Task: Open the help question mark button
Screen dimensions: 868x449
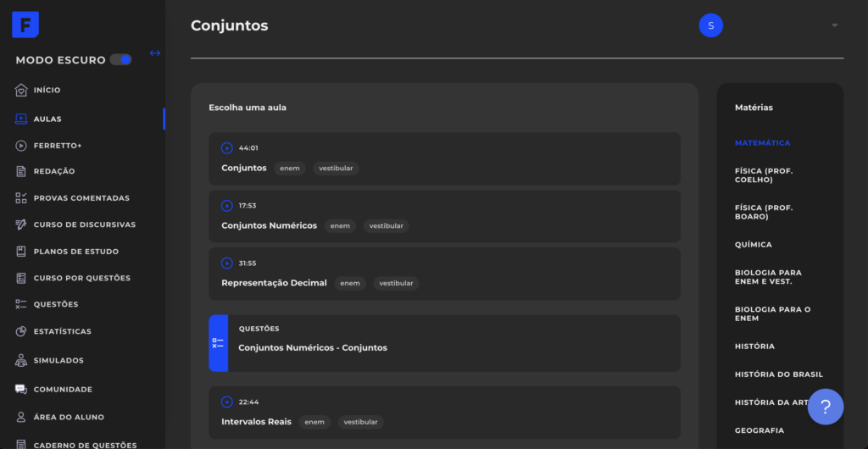Action: (826, 407)
